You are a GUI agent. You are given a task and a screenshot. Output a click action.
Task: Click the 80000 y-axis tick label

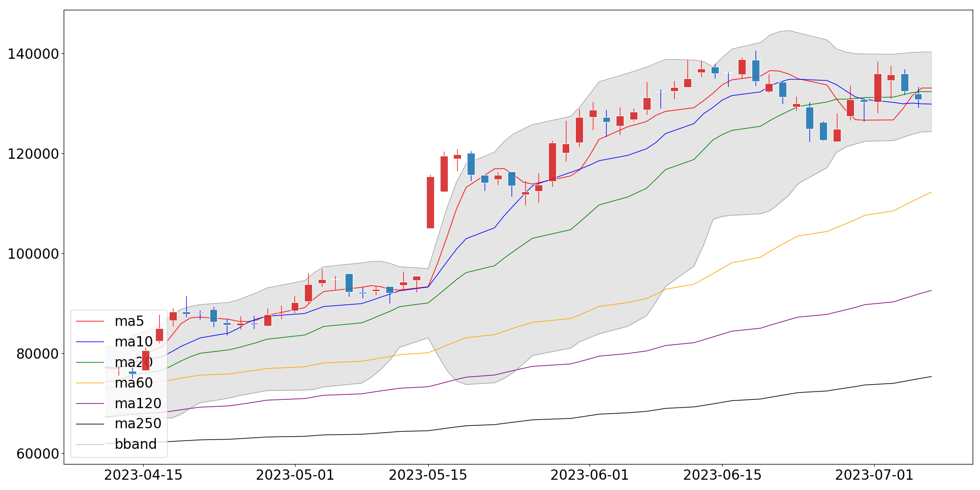pos(38,354)
